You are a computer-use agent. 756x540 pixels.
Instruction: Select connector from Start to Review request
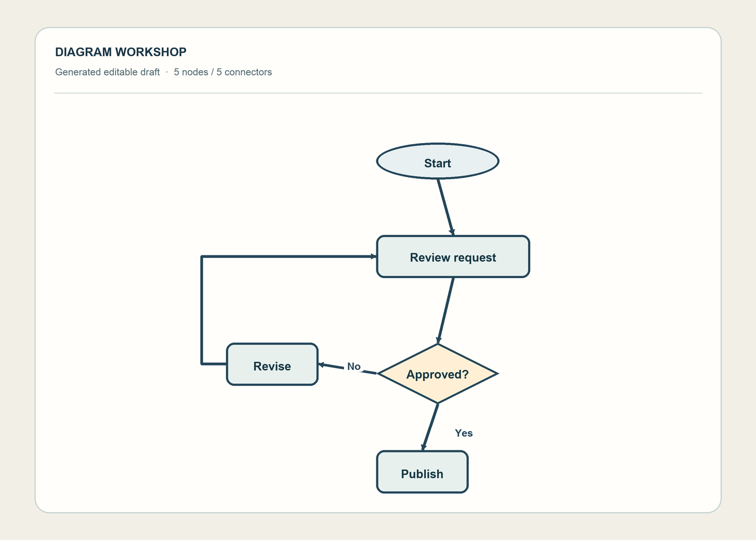coord(446,207)
